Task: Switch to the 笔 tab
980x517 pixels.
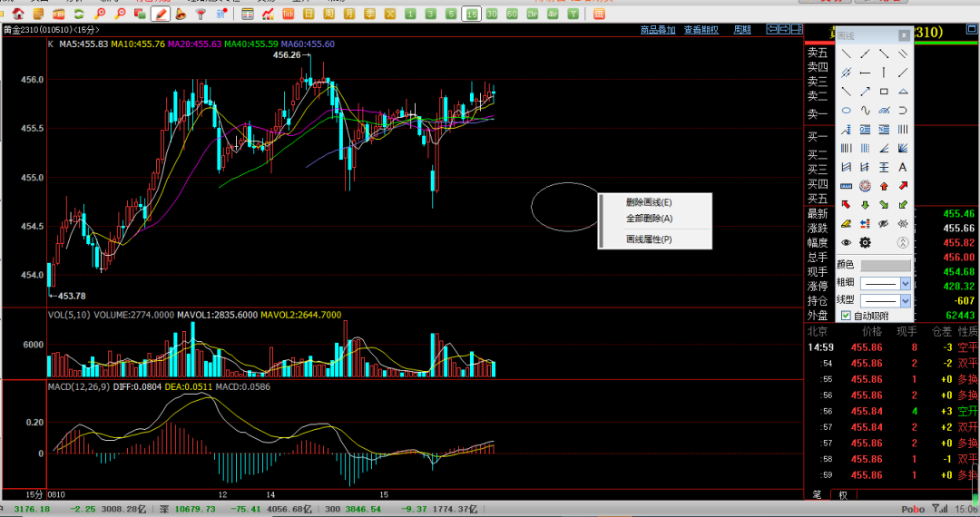Action: click(817, 494)
